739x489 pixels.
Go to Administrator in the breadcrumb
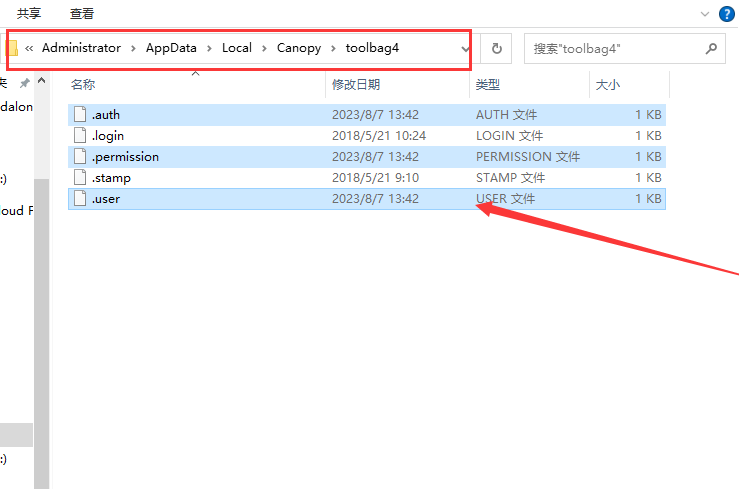pyautogui.click(x=82, y=48)
